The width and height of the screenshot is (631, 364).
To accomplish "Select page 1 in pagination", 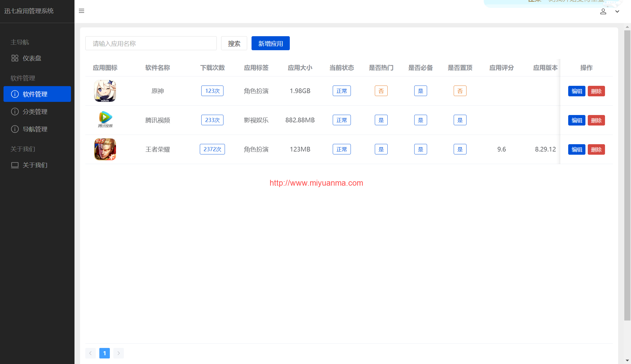I will 105,353.
